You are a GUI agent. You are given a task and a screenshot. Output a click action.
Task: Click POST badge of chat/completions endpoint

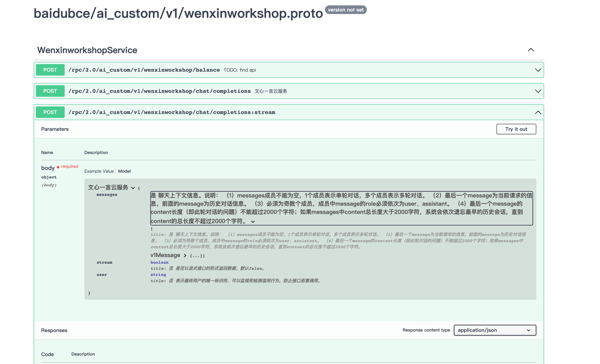[50, 91]
